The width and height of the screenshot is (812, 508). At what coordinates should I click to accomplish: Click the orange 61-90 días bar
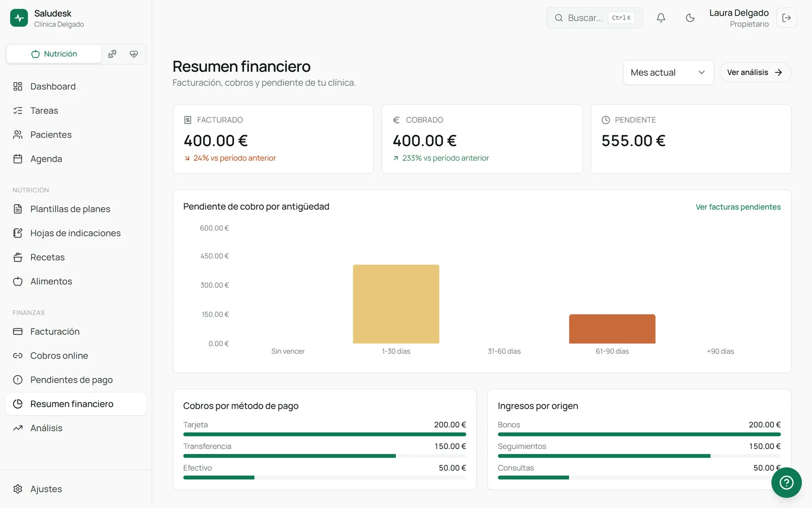tap(612, 329)
